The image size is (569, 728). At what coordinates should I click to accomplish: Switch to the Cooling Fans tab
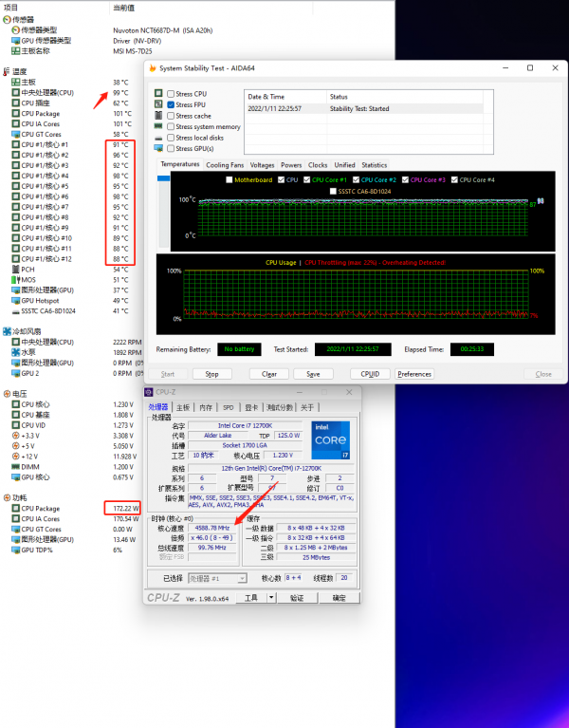point(225,164)
